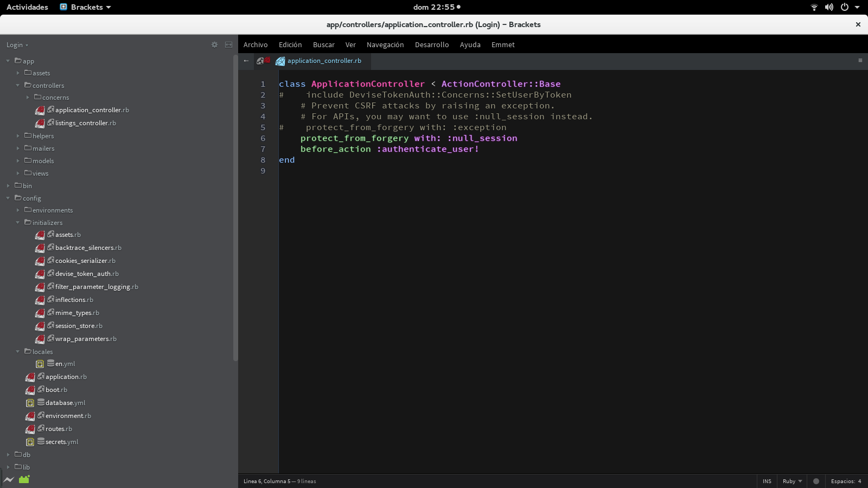Click the horizontal split view icon

tap(228, 44)
